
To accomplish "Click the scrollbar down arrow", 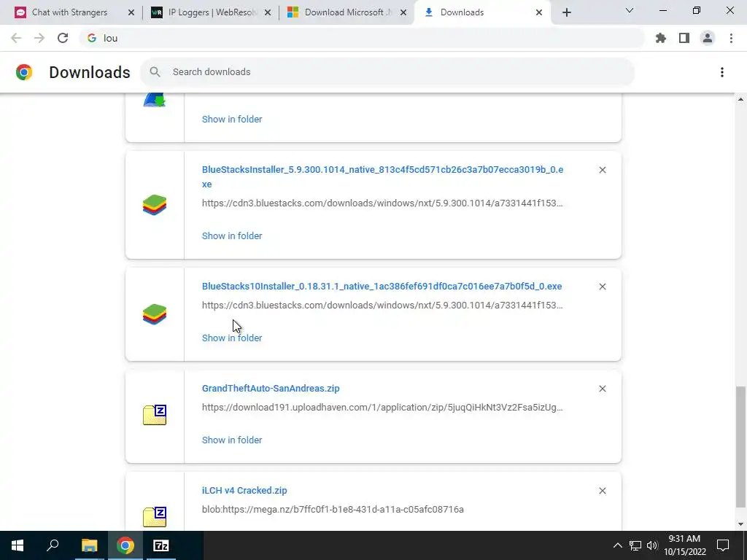I will (x=740, y=524).
